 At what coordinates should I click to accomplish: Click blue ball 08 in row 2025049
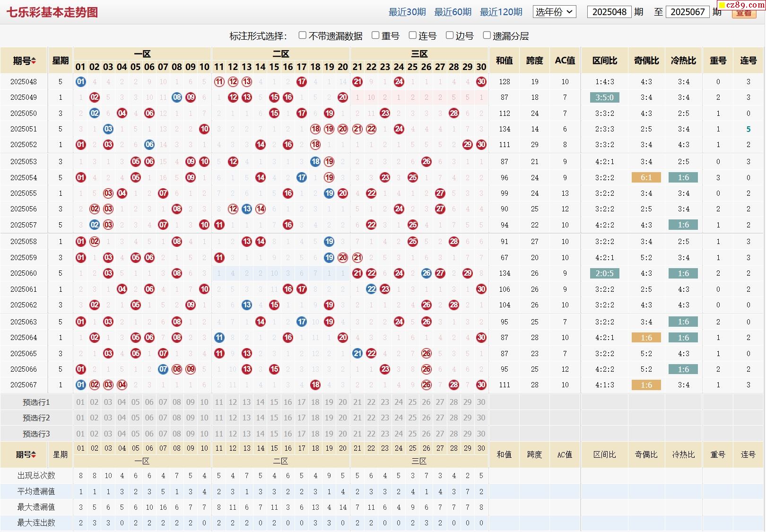click(177, 97)
